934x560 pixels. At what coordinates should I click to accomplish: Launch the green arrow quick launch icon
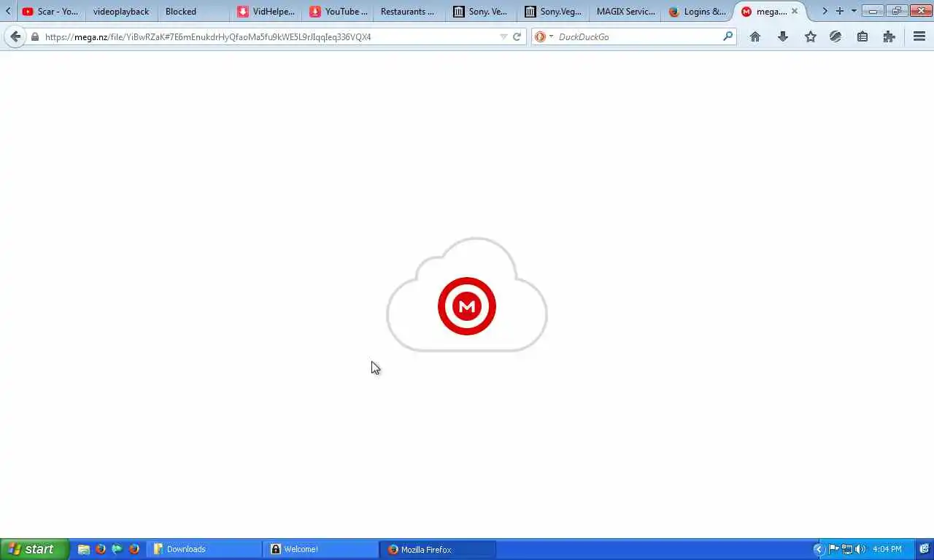(x=117, y=549)
